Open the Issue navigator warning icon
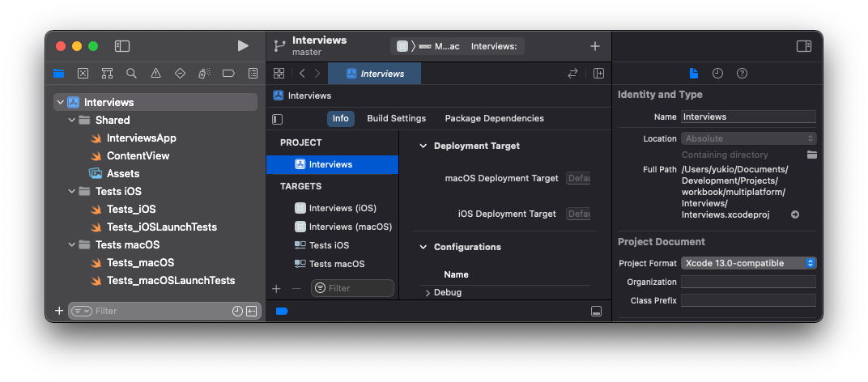Screen dimensions: 868x382 (155, 73)
